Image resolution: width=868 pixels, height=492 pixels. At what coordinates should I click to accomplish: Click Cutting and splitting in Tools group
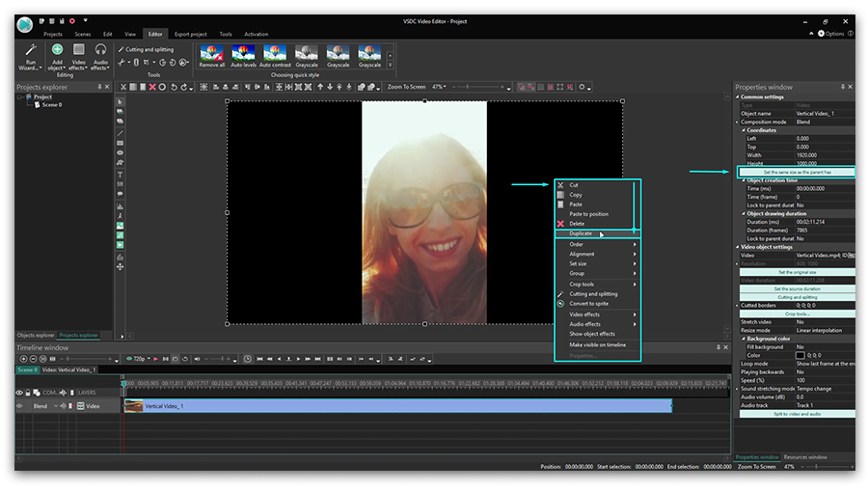coord(146,49)
